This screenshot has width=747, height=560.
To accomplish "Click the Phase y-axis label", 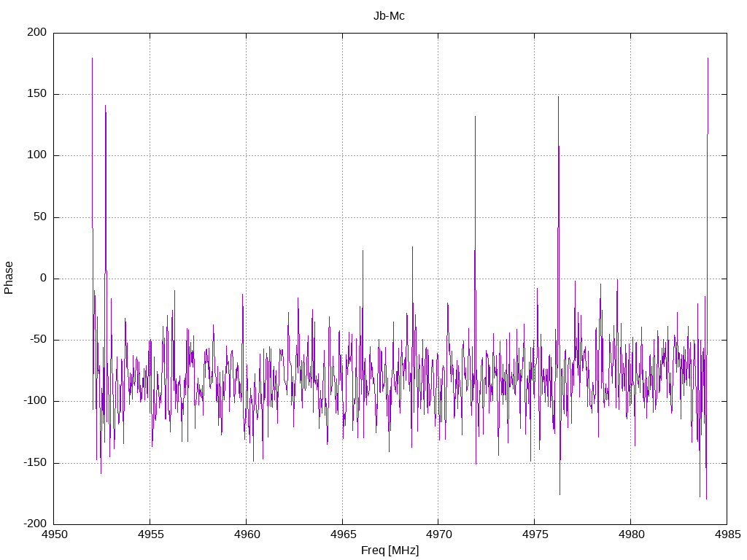I will pos(9,278).
